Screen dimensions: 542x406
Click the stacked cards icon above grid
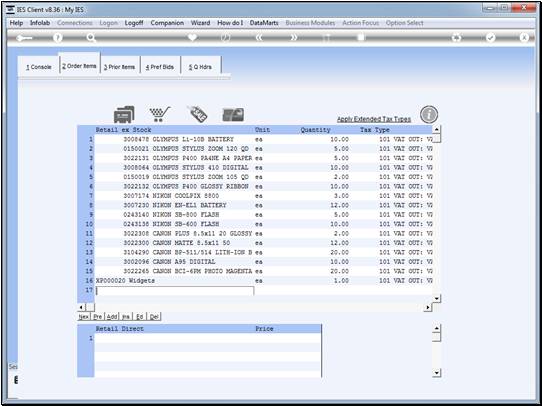click(124, 114)
